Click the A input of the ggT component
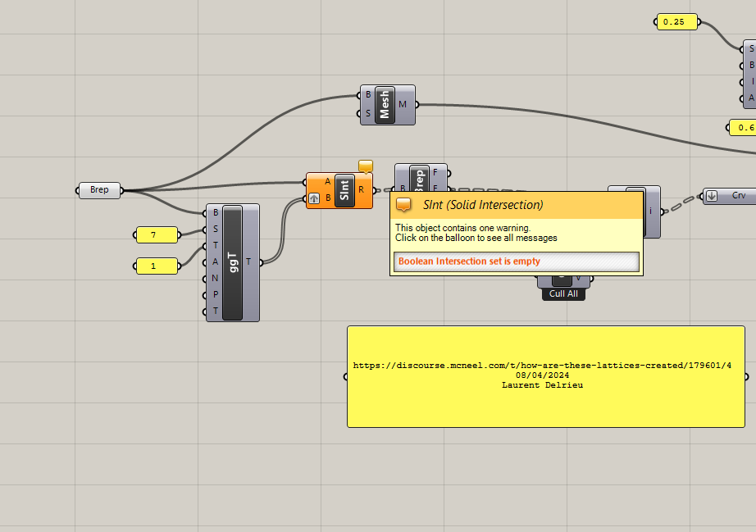 click(216, 261)
